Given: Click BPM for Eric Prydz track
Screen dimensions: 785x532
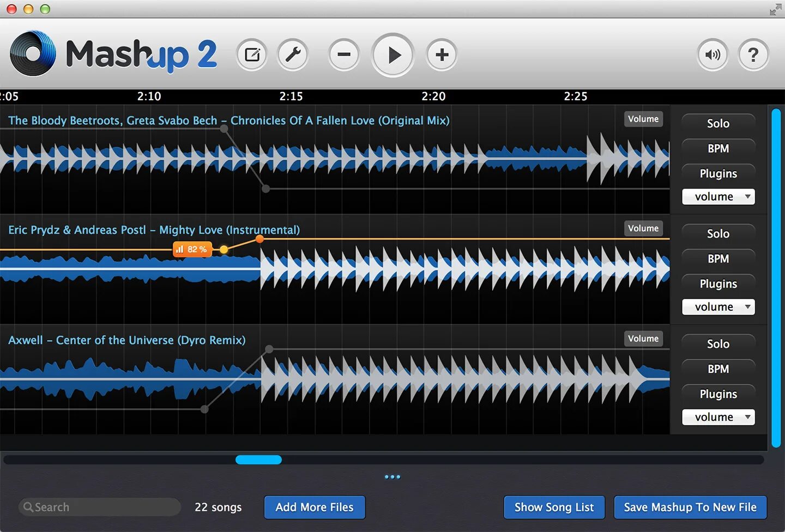Looking at the screenshot, I should 718,259.
